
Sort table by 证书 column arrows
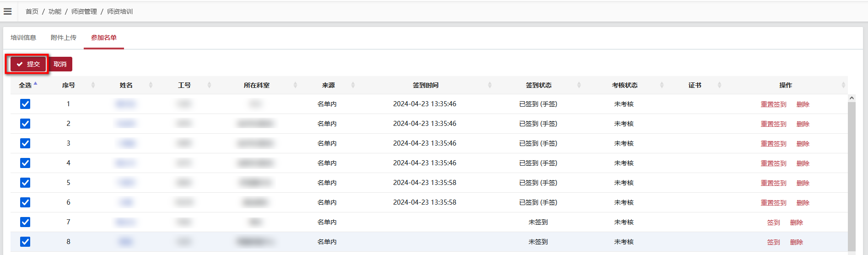click(719, 85)
